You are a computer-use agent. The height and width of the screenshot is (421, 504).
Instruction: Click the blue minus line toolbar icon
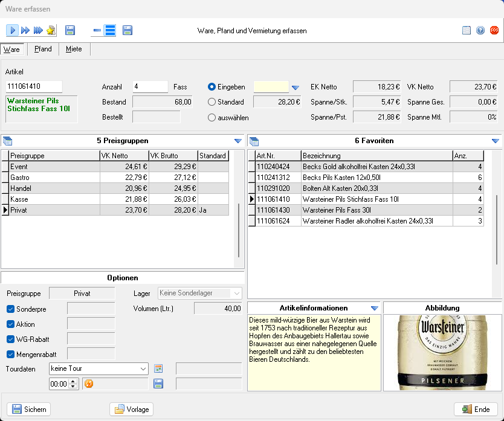97,31
